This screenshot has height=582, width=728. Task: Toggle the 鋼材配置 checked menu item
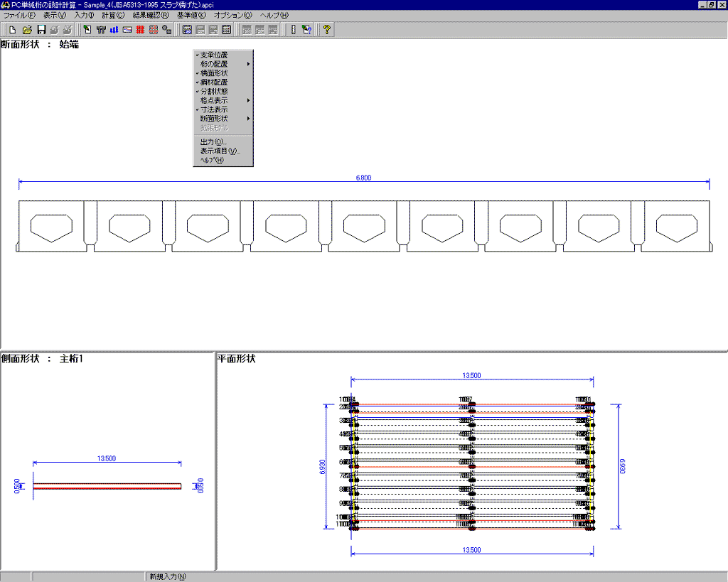pos(213,82)
